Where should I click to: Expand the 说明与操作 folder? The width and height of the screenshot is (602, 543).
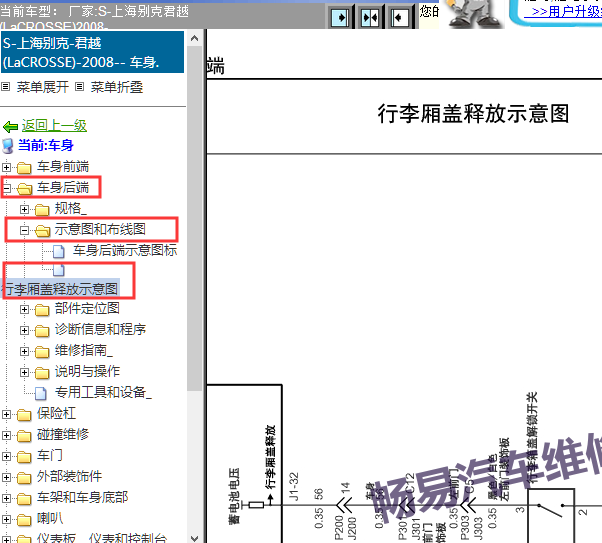[24, 372]
